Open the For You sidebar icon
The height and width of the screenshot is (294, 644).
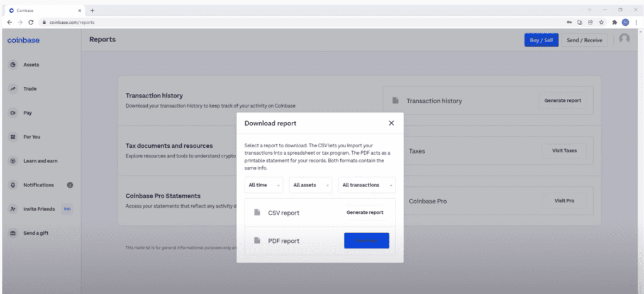pyautogui.click(x=13, y=137)
